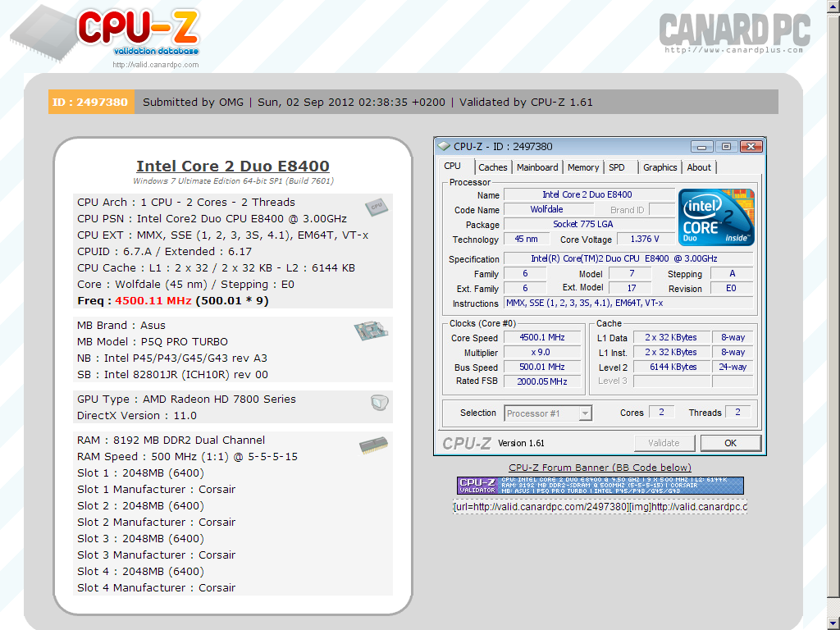Click the Rated FSB 2000.05 MHz field
The image size is (840, 630).
tap(541, 381)
